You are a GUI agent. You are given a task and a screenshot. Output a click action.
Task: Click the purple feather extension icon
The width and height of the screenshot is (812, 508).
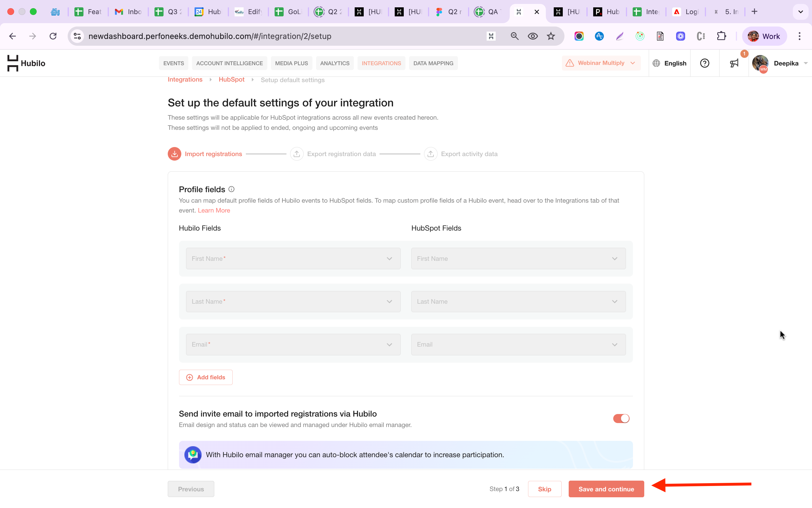tap(620, 36)
